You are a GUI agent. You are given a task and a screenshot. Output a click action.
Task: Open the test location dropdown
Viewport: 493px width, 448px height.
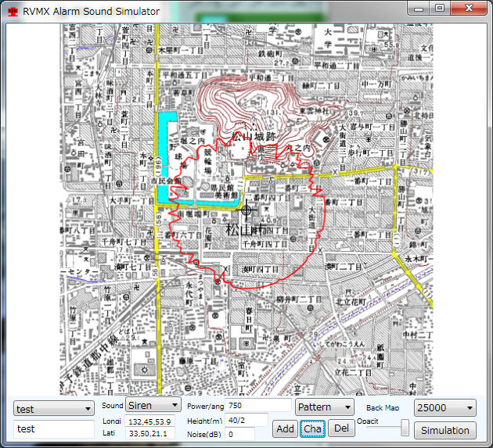[x=53, y=408]
